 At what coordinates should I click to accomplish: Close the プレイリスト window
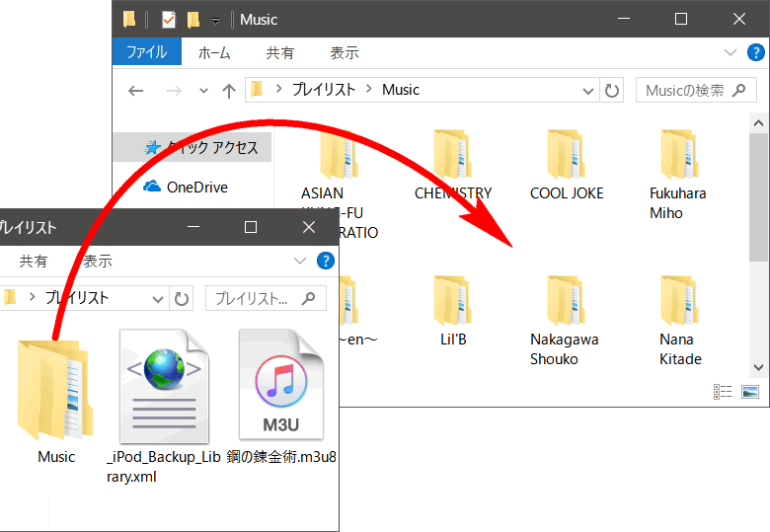tap(309, 227)
